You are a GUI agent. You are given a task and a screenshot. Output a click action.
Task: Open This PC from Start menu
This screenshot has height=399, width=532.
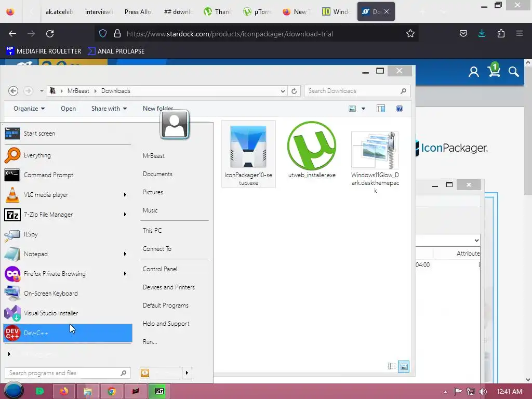tap(152, 231)
